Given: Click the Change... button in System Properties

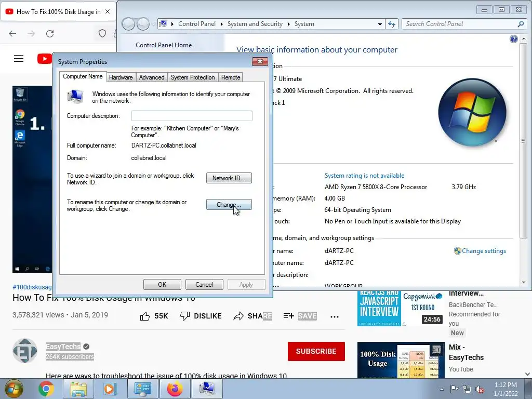Looking at the screenshot, I should (x=229, y=205).
